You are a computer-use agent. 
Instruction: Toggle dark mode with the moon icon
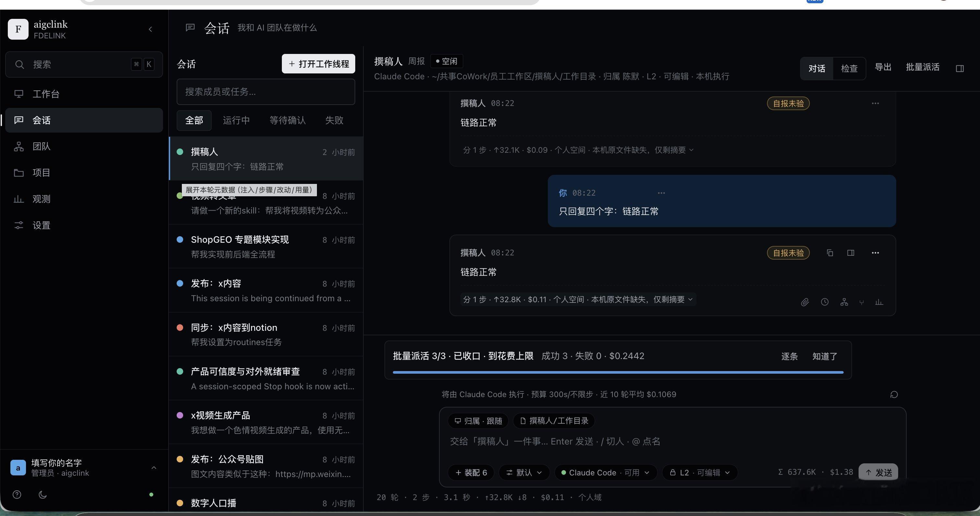43,495
